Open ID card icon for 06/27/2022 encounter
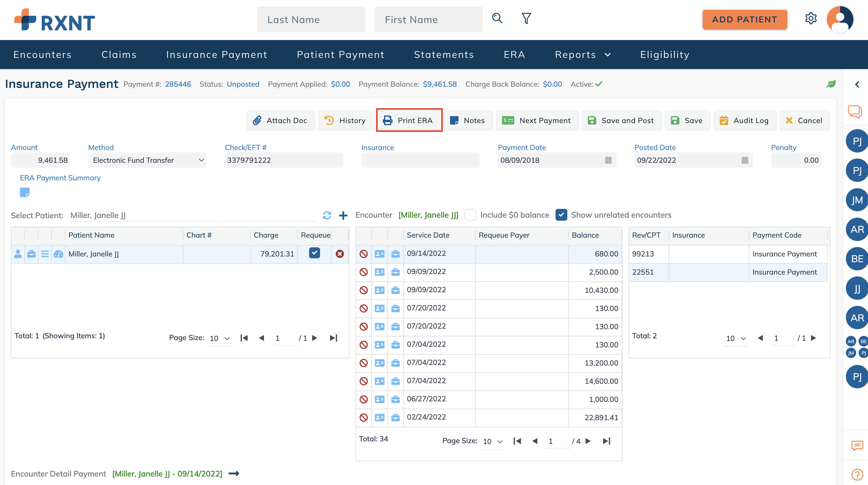Image resolution: width=868 pixels, height=485 pixels. 380,400
